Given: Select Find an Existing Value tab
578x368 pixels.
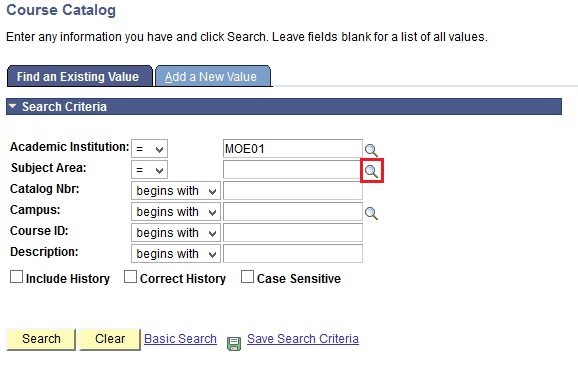Looking at the screenshot, I should (80, 76).
